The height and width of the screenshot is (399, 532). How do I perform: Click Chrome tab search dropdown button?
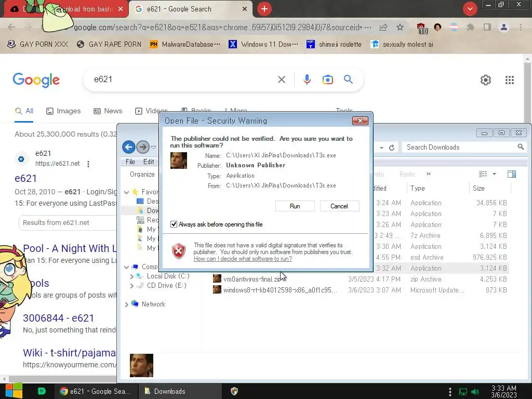click(470, 9)
